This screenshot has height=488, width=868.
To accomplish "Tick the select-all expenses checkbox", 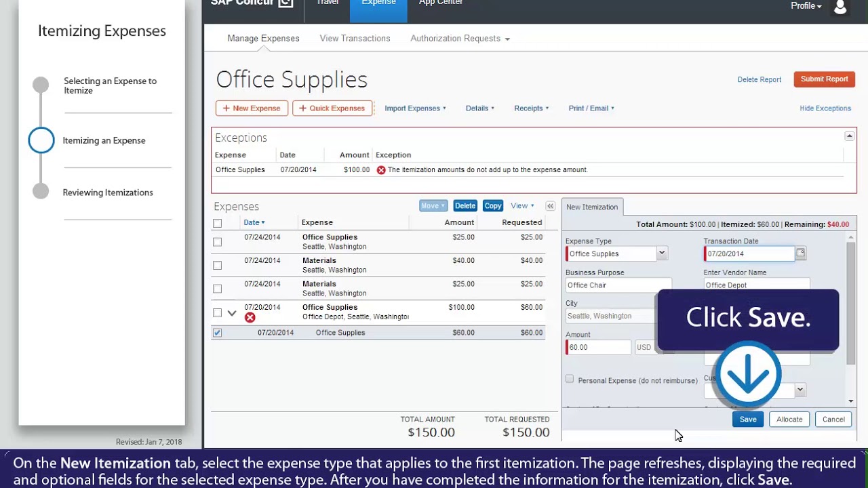I will [217, 223].
